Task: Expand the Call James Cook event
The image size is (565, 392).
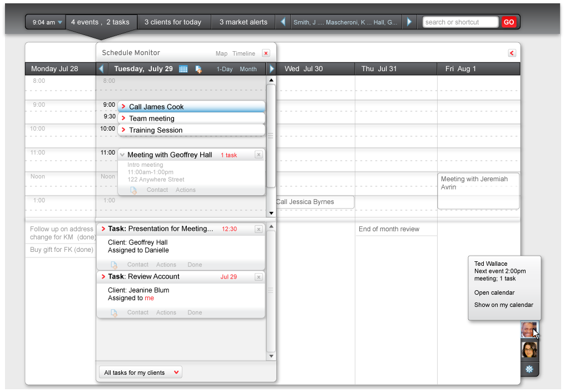Action: tap(123, 107)
